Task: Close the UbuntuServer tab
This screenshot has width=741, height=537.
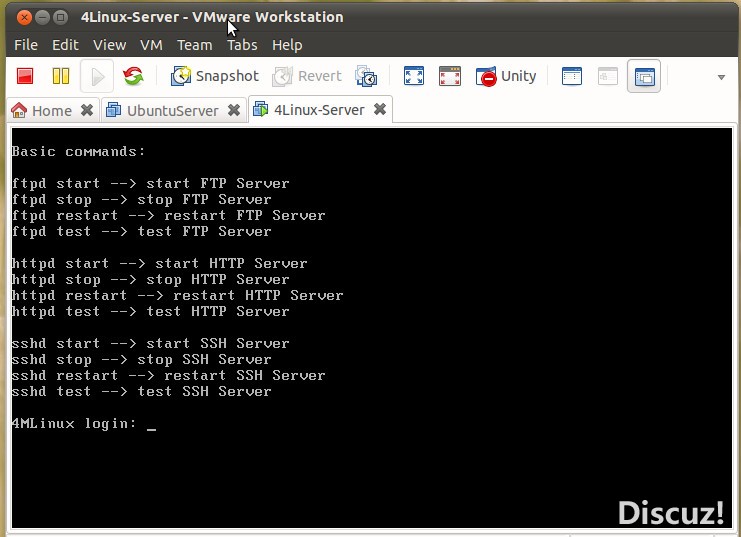Action: (x=234, y=110)
